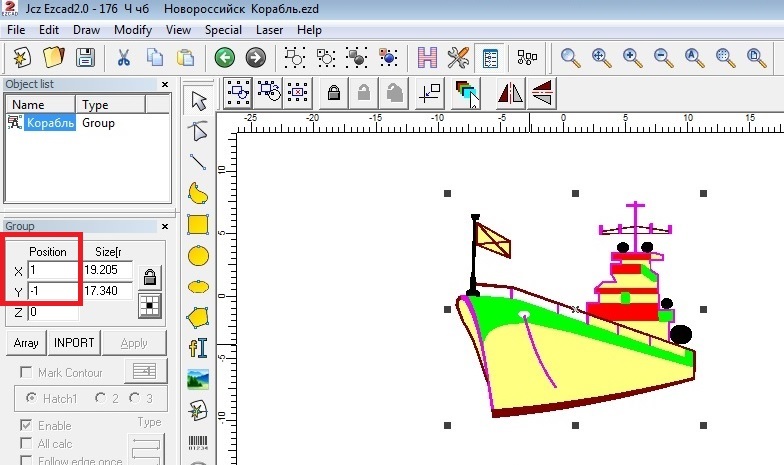Open the Draw menu

click(86, 30)
